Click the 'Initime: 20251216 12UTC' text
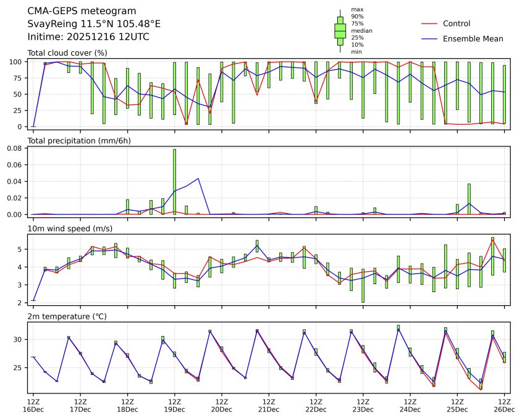 click(88, 37)
